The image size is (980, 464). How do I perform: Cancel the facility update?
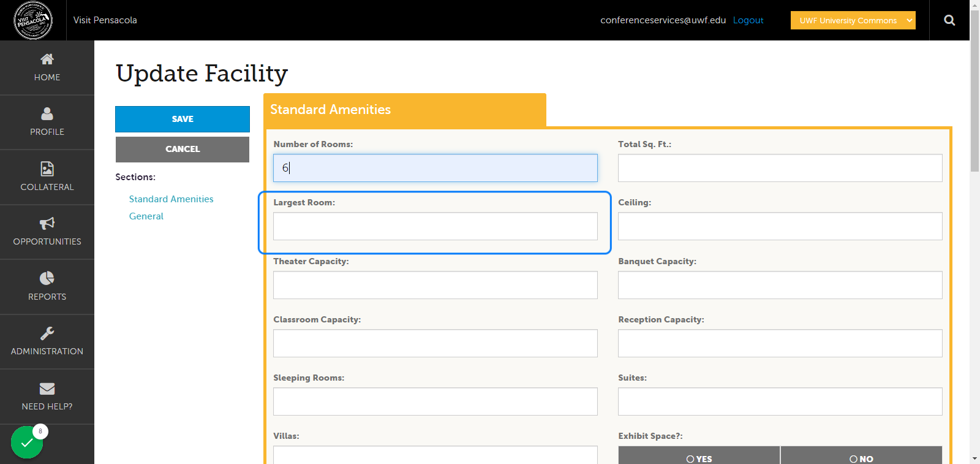point(183,149)
